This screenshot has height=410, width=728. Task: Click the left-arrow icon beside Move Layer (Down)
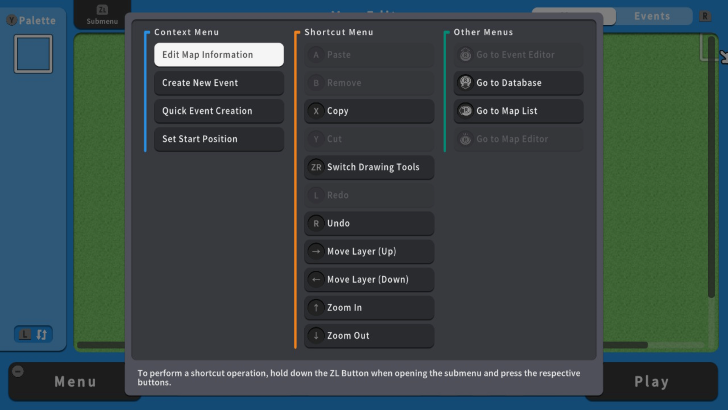click(x=316, y=280)
